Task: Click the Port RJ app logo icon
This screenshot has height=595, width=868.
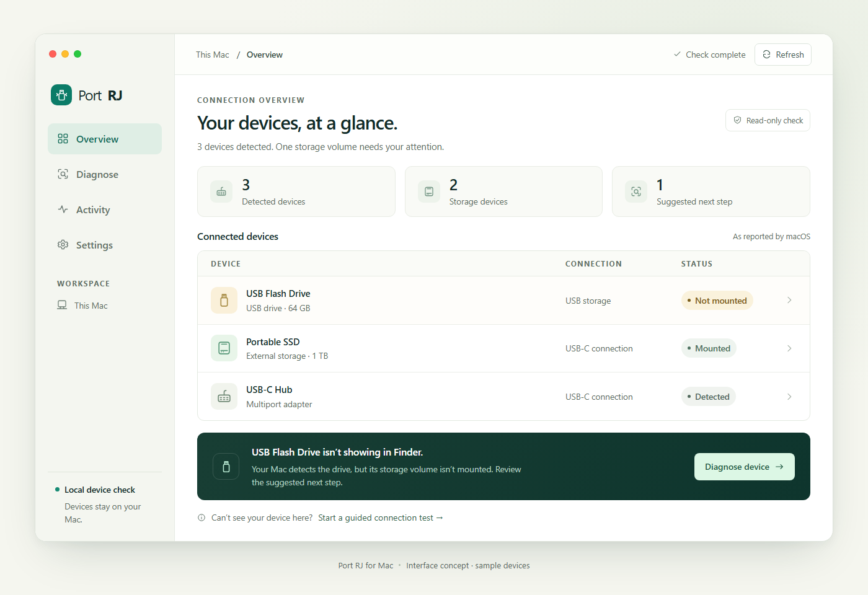Action: 61,95
